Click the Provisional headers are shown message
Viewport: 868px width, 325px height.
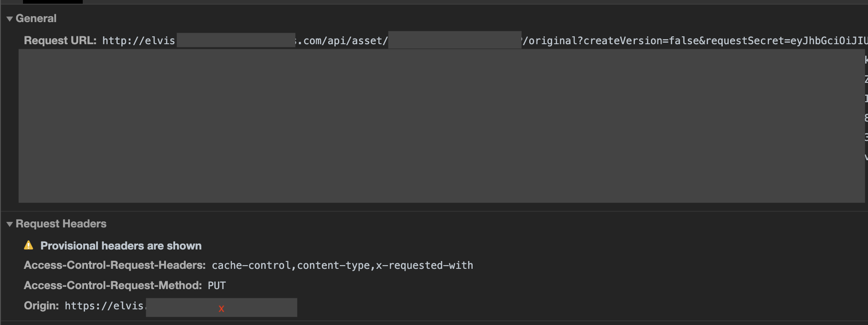(x=121, y=246)
